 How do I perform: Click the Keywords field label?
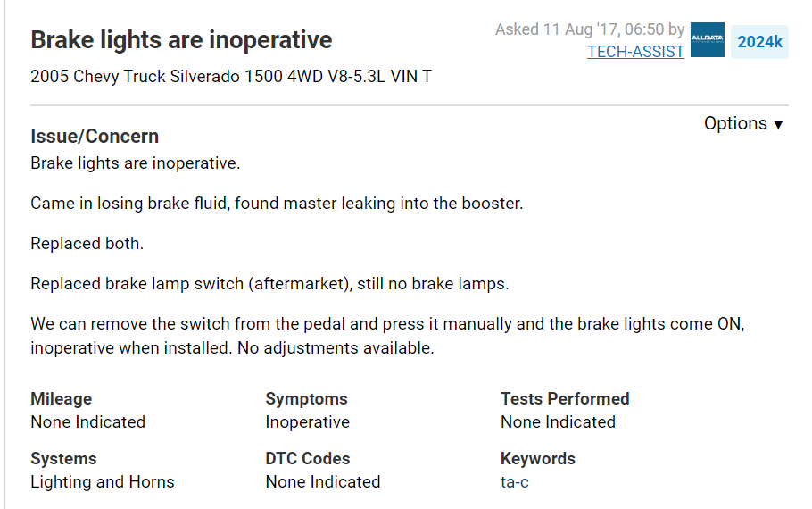(538, 459)
